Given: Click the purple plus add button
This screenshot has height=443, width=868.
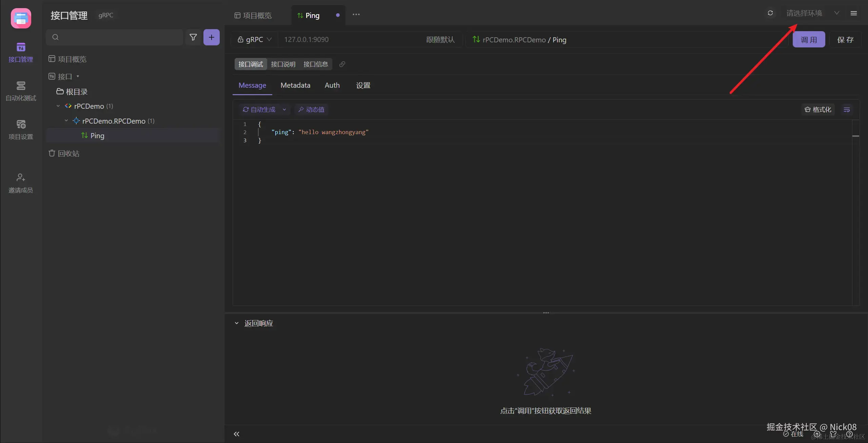Looking at the screenshot, I should (211, 37).
